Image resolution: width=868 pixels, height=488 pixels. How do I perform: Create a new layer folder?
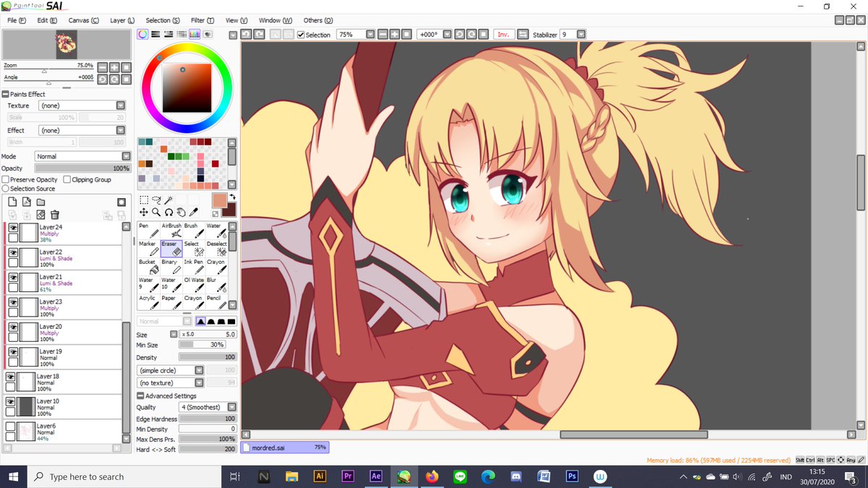pos(41,202)
